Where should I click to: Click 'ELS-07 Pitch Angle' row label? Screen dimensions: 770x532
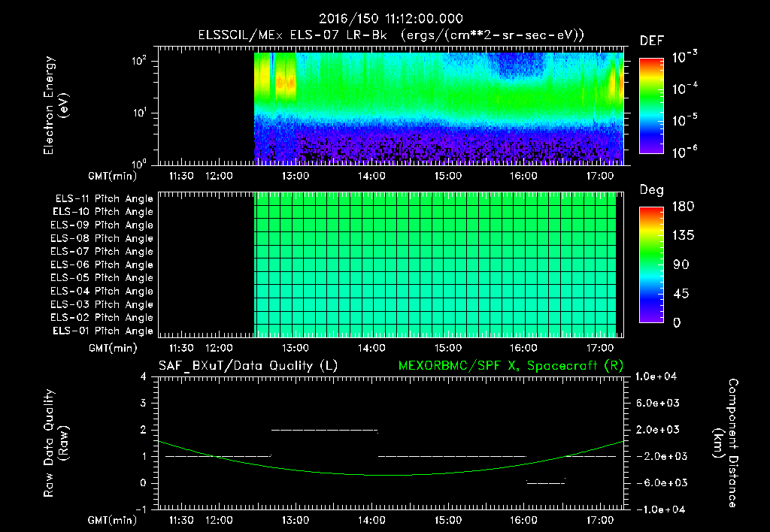102,252
